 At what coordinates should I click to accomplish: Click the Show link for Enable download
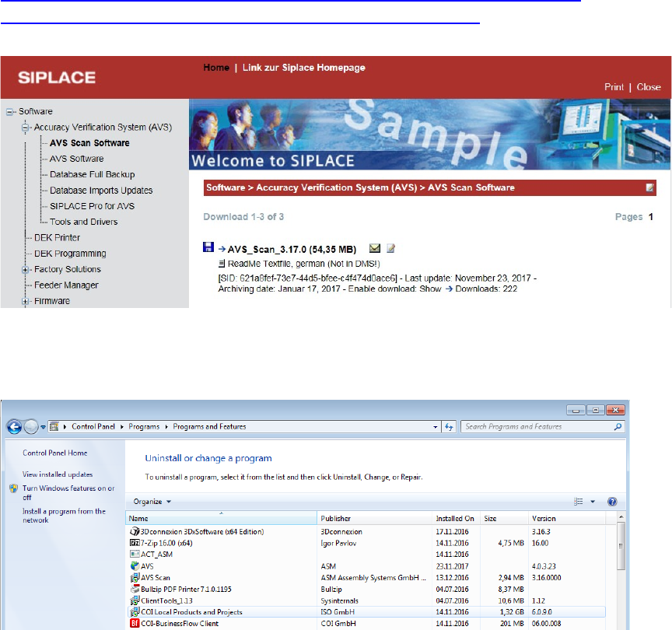[x=430, y=289]
